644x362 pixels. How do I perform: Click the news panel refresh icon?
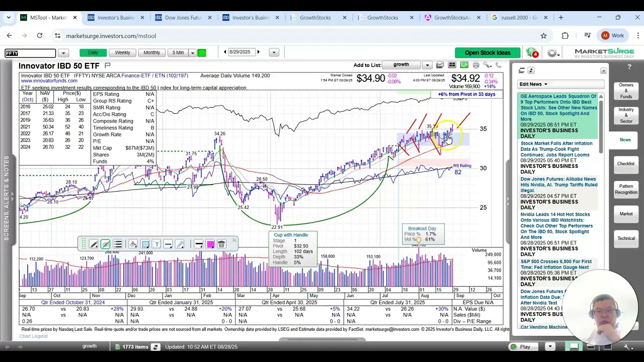pos(531,70)
